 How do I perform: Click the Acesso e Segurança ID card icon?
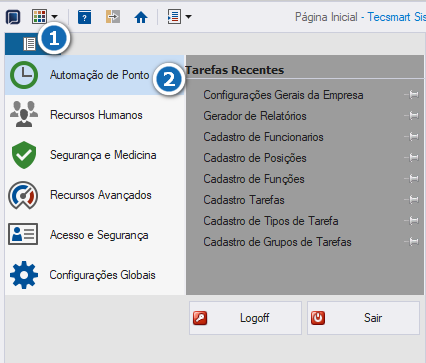23,234
